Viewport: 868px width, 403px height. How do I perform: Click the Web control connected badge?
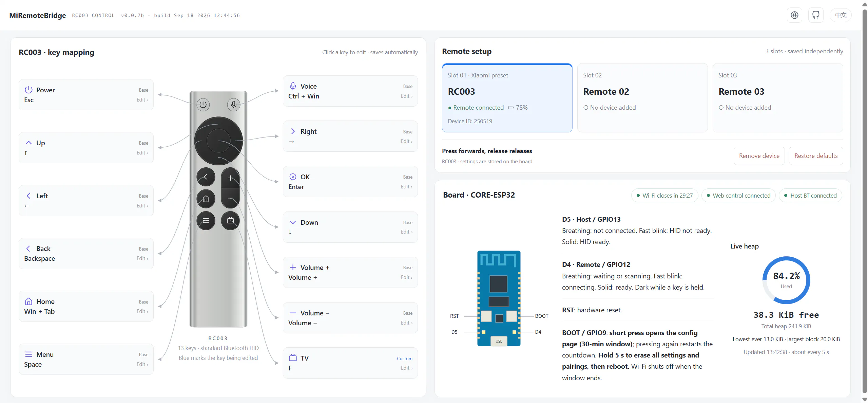[738, 196]
